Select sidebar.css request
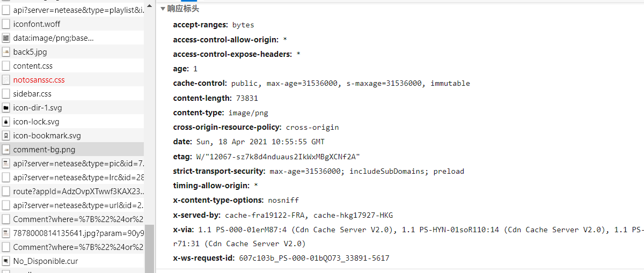This screenshot has width=644, height=273. [x=72, y=94]
